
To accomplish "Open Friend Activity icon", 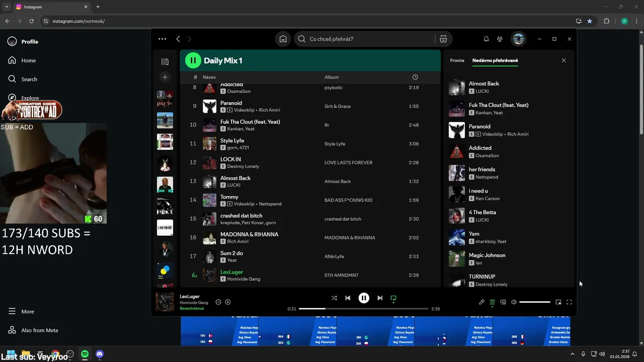I will tap(500, 39).
